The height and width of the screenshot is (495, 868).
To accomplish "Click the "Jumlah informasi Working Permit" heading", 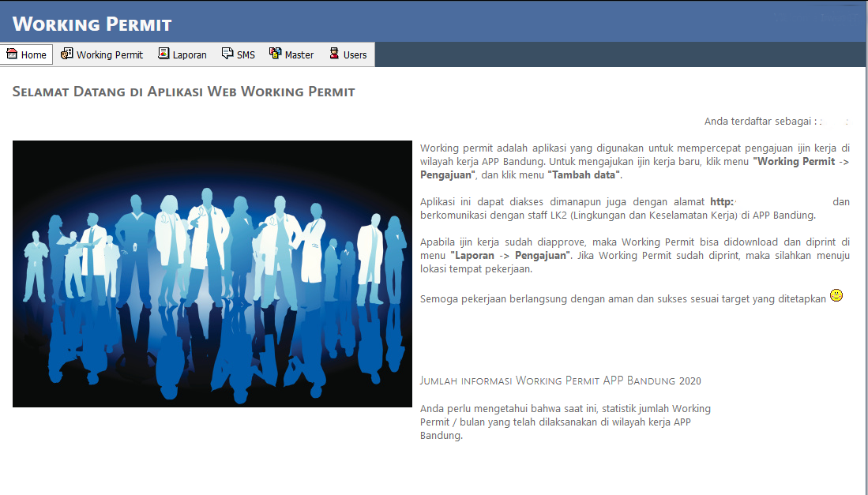I will [560, 381].
